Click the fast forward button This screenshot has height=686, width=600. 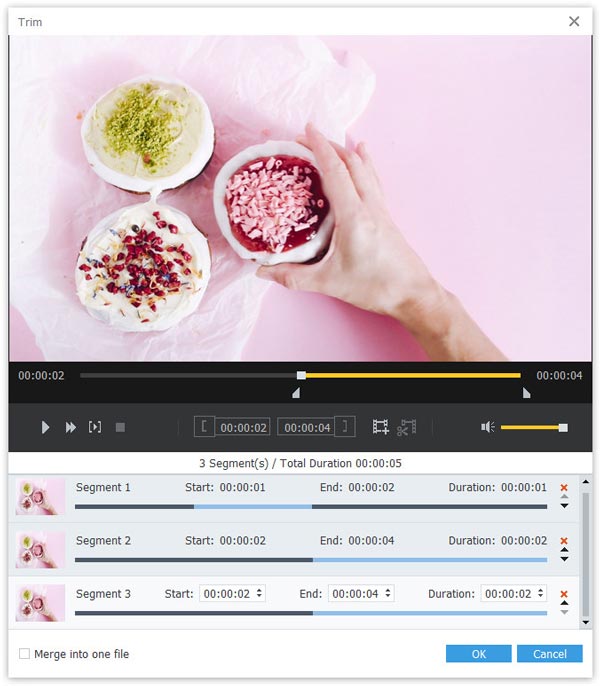[71, 427]
